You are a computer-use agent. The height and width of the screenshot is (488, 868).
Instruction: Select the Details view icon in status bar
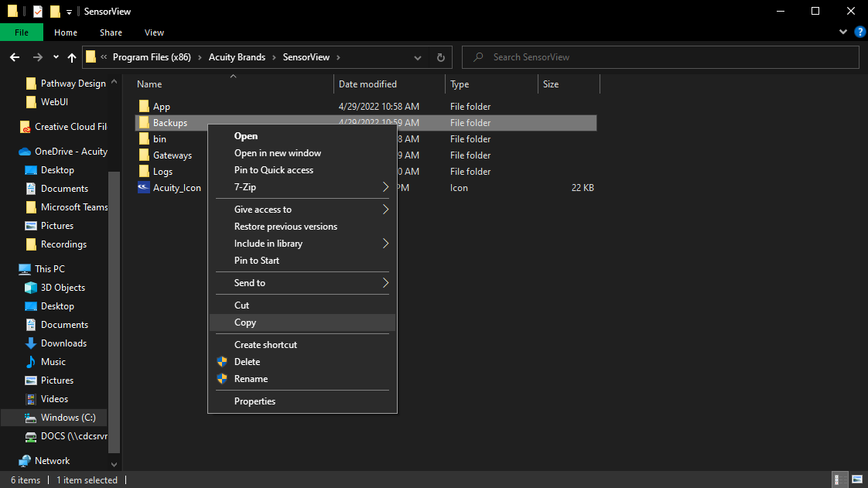839,479
